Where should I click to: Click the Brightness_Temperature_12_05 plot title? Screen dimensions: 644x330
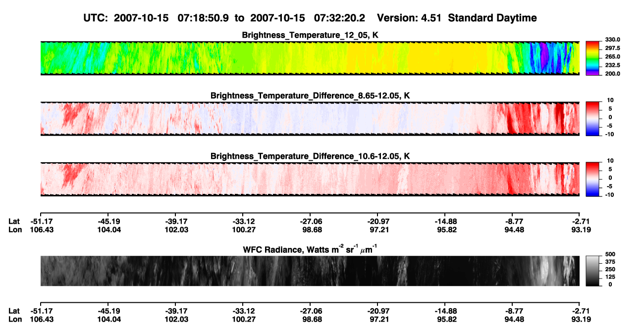click(310, 35)
